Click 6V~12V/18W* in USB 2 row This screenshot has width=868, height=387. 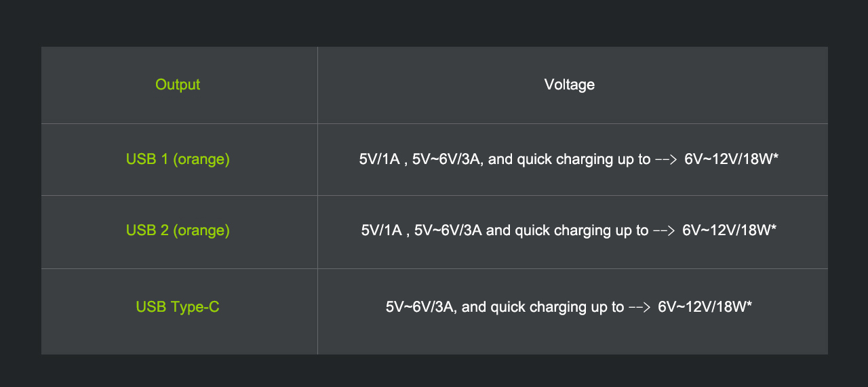[x=730, y=230]
